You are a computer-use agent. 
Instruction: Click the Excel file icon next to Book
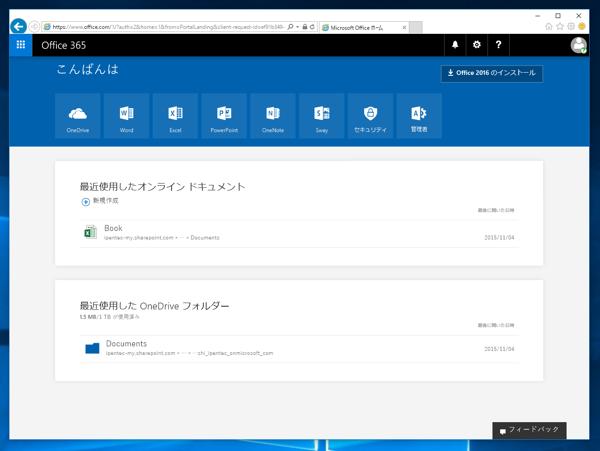(x=90, y=232)
